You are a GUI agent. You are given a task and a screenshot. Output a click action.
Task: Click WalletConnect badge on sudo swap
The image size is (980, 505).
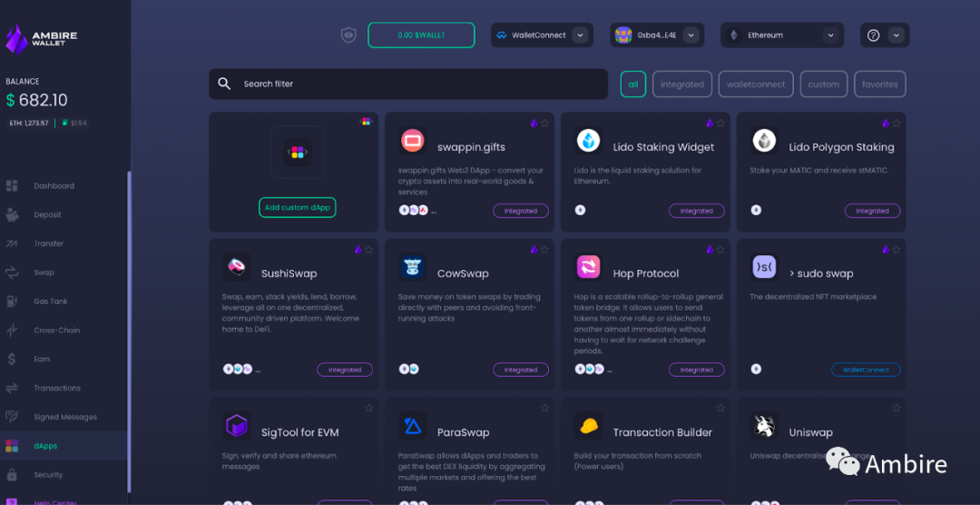[x=866, y=370]
